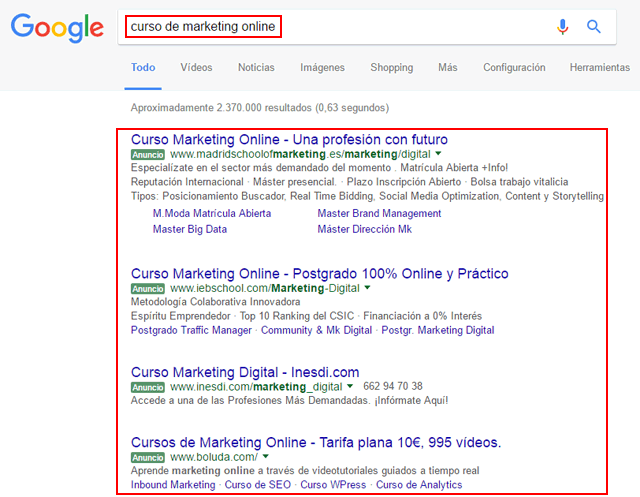
Task: Open the 'Máster Dirección Mk' sitelink
Action: click(364, 229)
